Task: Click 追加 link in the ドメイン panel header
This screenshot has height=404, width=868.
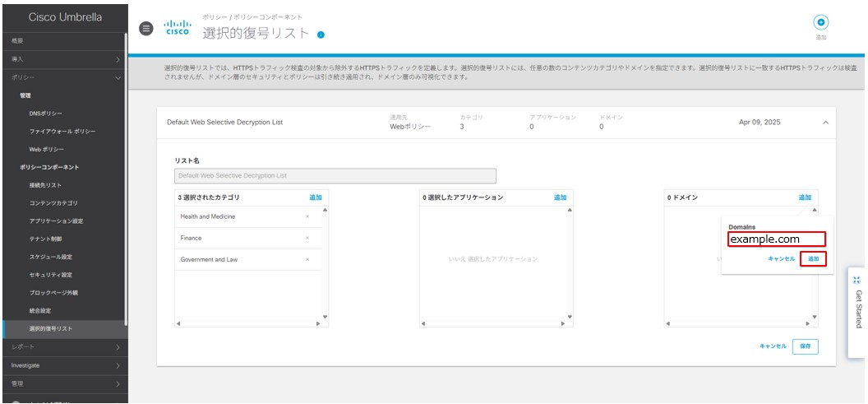Action: (x=805, y=197)
